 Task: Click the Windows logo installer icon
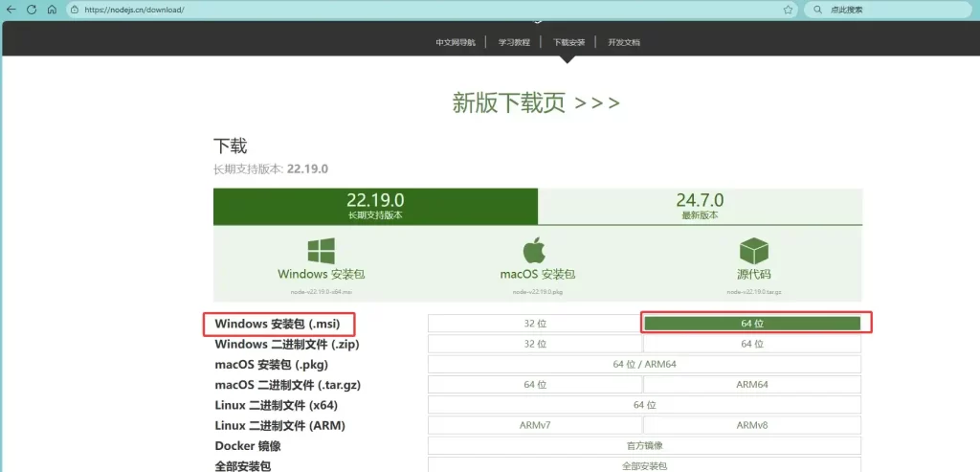(x=321, y=252)
